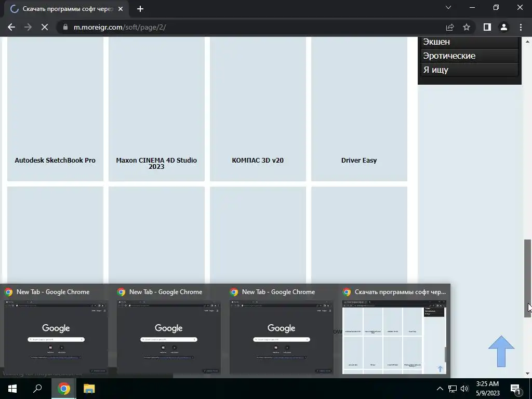Click the forward navigation arrow
The height and width of the screenshot is (399, 532).
[x=28, y=27]
